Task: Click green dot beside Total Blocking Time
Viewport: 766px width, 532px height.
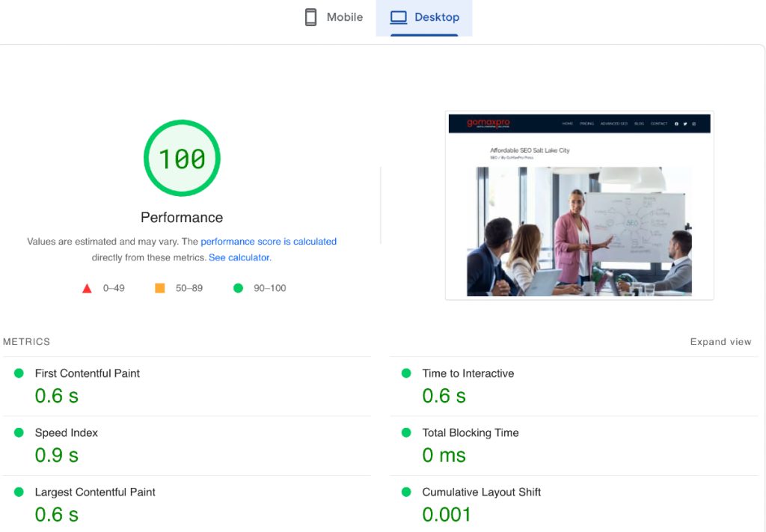Action: click(x=406, y=432)
